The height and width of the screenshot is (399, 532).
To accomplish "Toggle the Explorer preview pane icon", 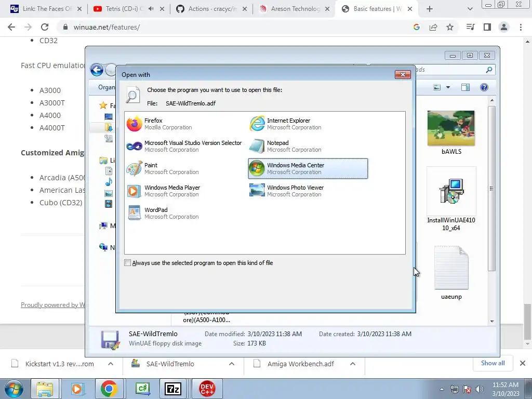I will 465,87.
